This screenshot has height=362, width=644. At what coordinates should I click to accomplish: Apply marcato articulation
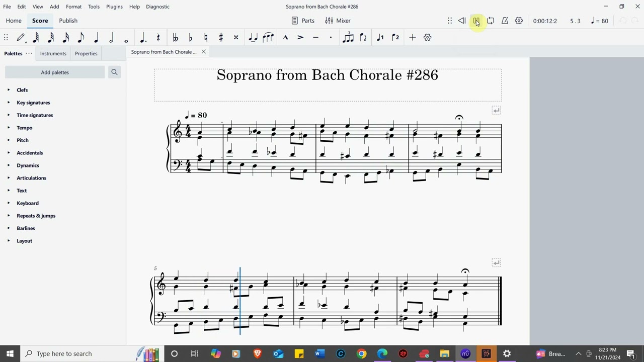(x=285, y=37)
